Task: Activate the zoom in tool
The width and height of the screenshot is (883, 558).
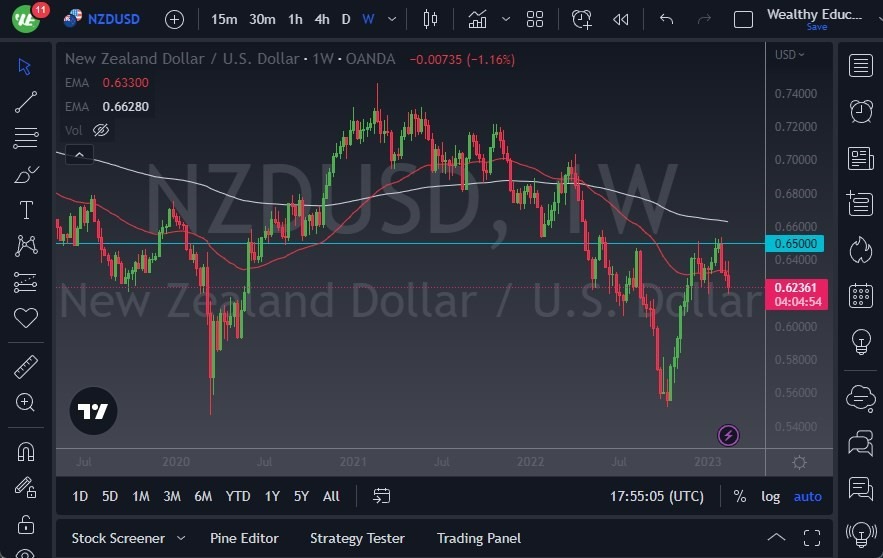Action: pyautogui.click(x=25, y=402)
